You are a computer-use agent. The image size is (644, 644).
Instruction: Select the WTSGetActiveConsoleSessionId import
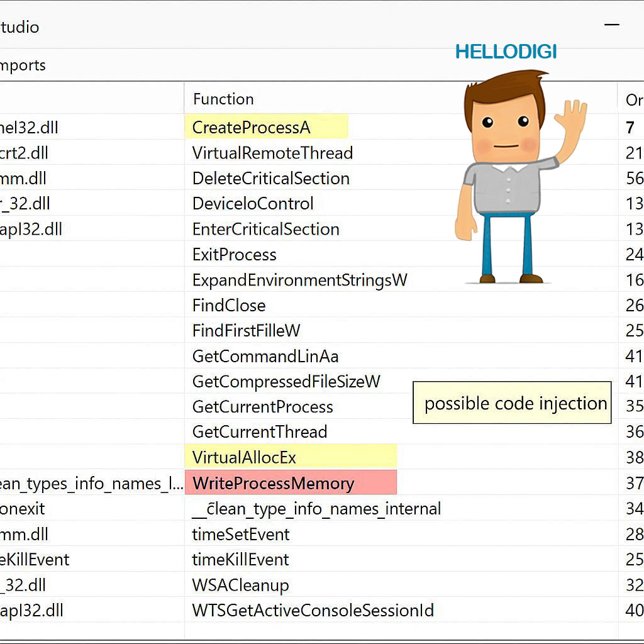tap(313, 610)
